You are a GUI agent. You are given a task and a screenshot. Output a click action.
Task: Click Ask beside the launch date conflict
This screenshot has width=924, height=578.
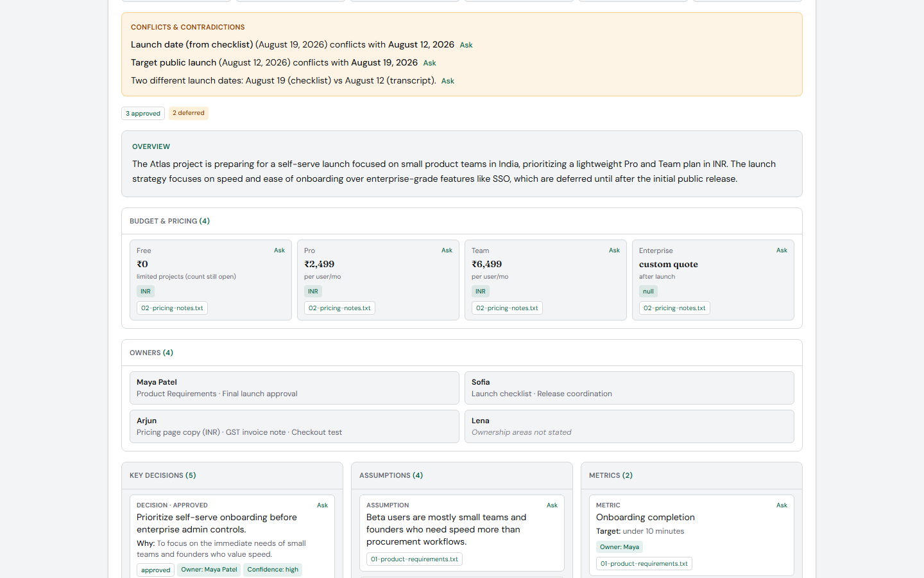point(466,45)
